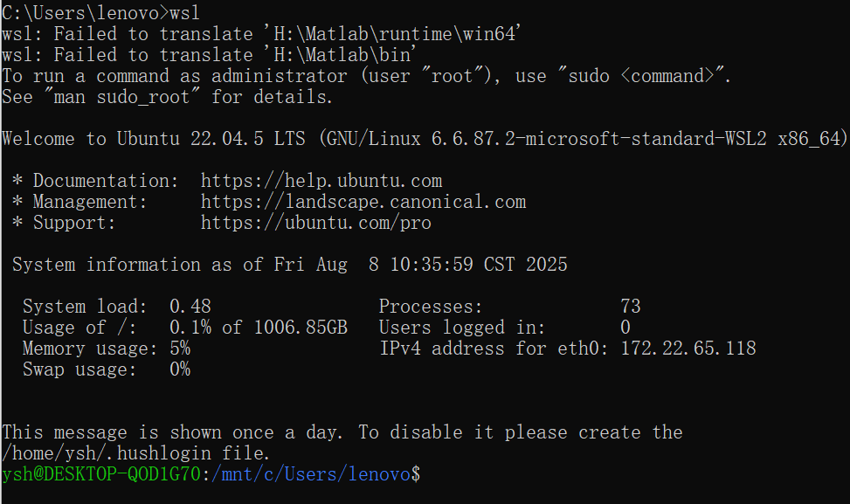Click the /home/ysh/.hushlogin file path
This screenshot has width=850, height=504.
(107, 453)
